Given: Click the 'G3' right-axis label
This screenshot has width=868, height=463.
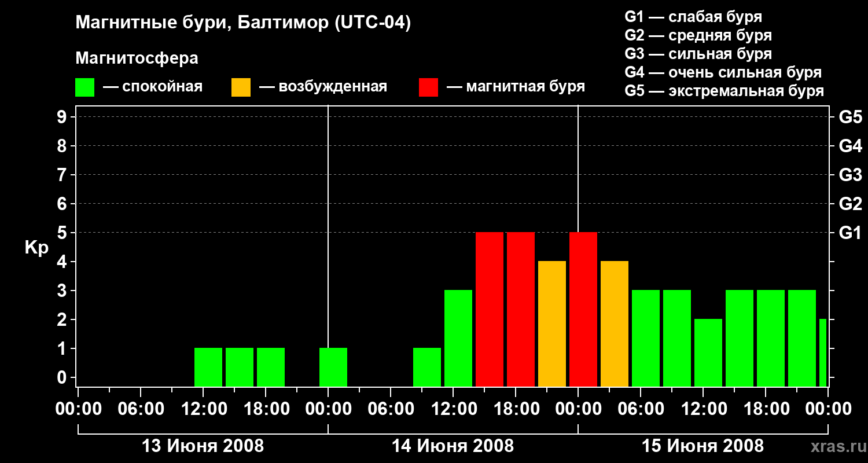Looking at the screenshot, I should (x=850, y=175).
